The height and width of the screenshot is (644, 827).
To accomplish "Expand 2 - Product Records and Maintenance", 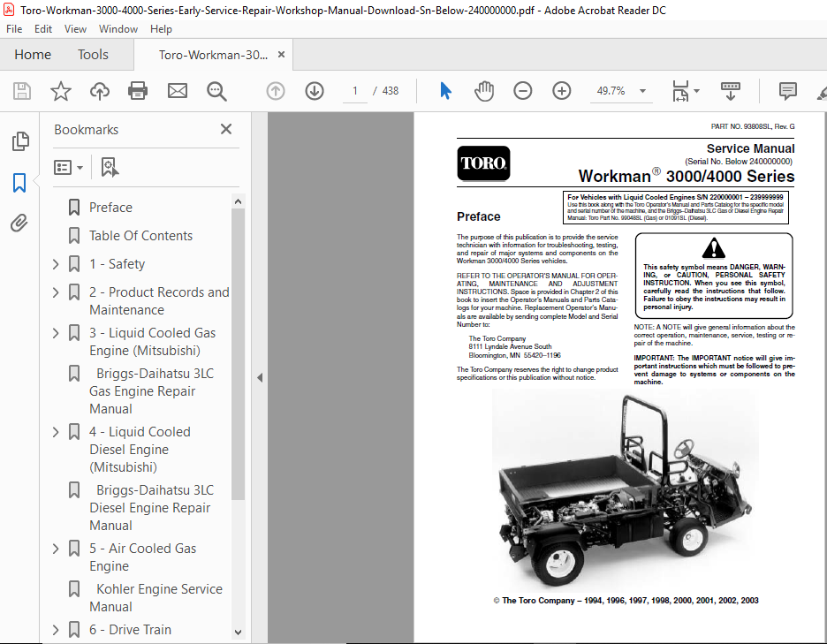I will coord(56,292).
